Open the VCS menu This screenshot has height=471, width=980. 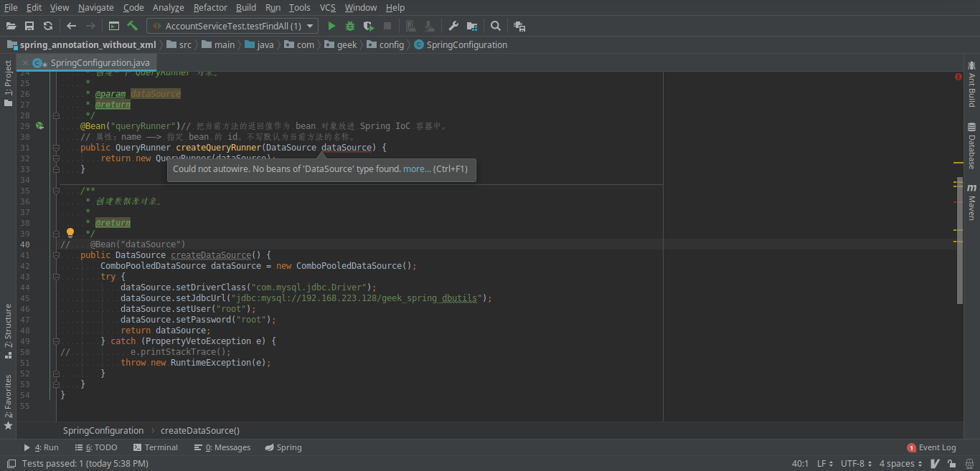click(x=327, y=7)
